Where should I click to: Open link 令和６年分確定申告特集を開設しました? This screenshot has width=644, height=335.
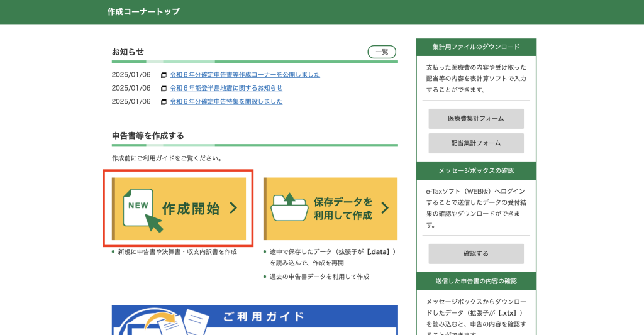226,102
